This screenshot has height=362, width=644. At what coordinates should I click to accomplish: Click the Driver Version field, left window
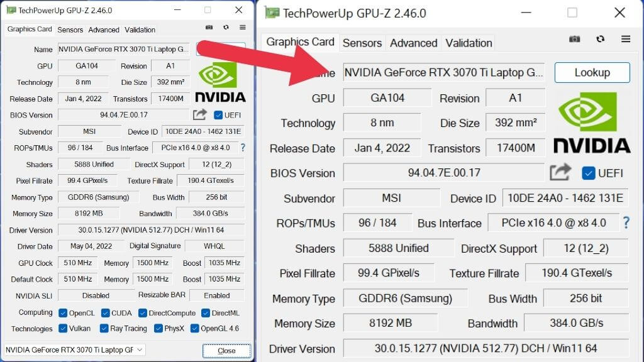[x=151, y=230]
